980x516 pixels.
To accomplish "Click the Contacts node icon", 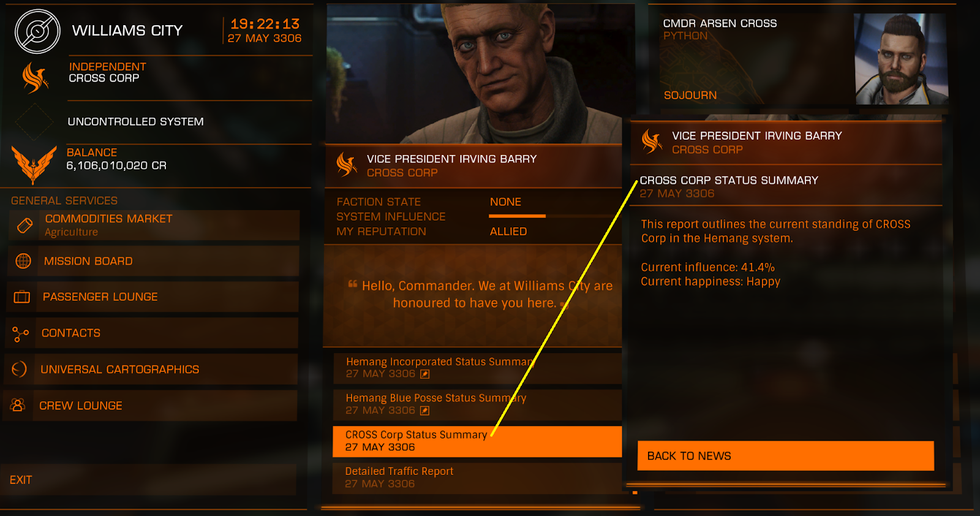I will click(x=20, y=333).
